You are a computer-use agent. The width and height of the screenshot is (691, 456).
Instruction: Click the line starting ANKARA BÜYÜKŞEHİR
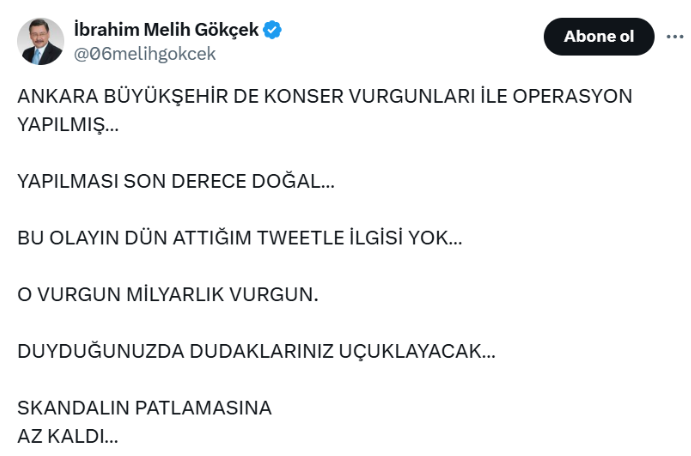click(325, 97)
